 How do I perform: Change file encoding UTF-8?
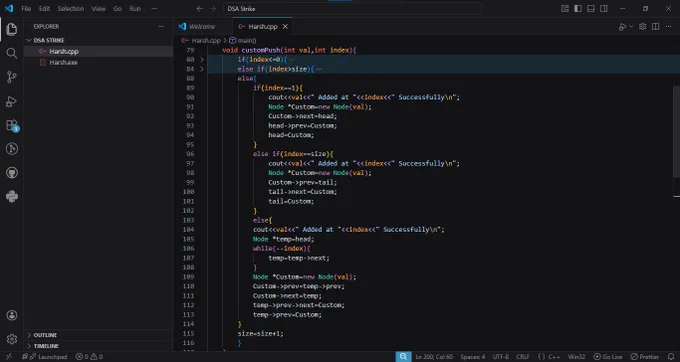click(x=500, y=357)
